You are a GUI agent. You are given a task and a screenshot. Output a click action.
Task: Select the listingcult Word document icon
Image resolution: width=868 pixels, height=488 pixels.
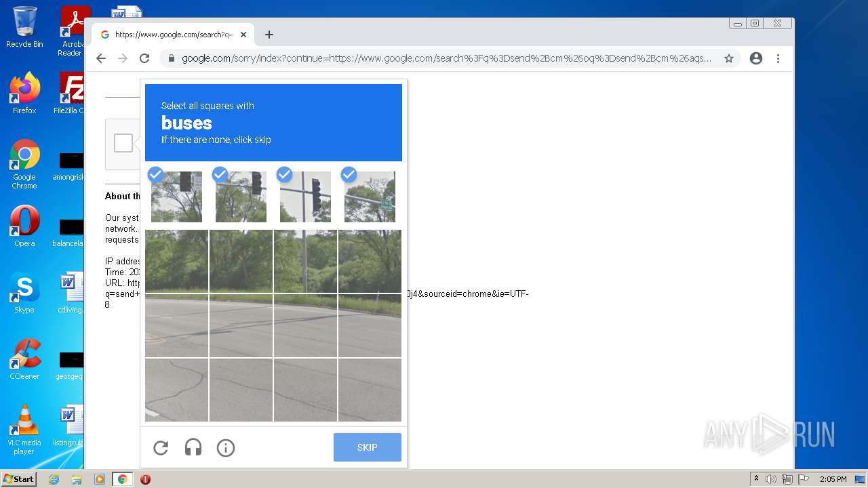[69, 426]
